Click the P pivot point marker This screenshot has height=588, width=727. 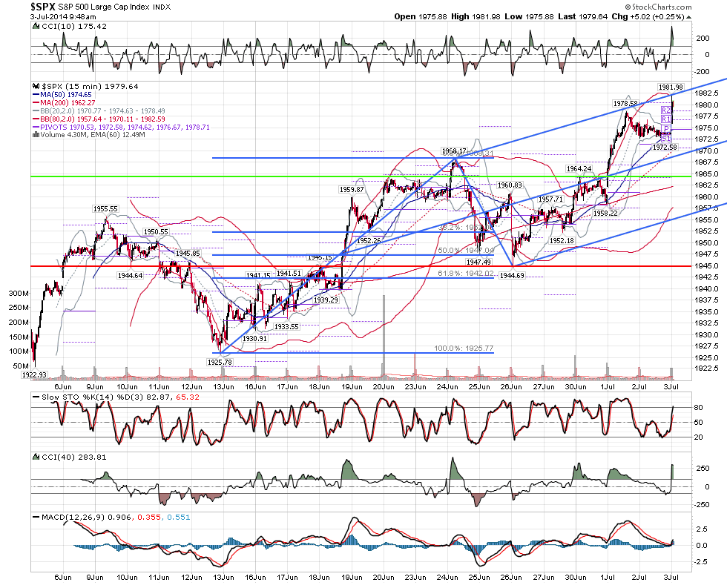[x=666, y=129]
